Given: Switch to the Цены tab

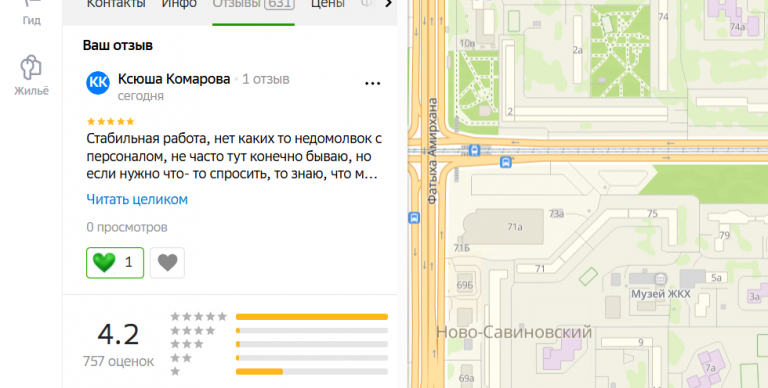Looking at the screenshot, I should (328, 4).
